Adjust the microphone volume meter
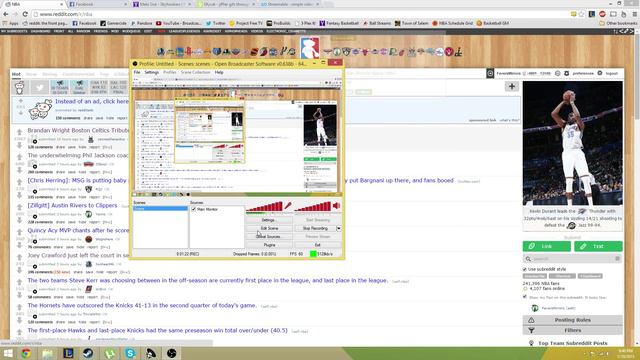The width and height of the screenshot is (640, 360). [x=264, y=207]
